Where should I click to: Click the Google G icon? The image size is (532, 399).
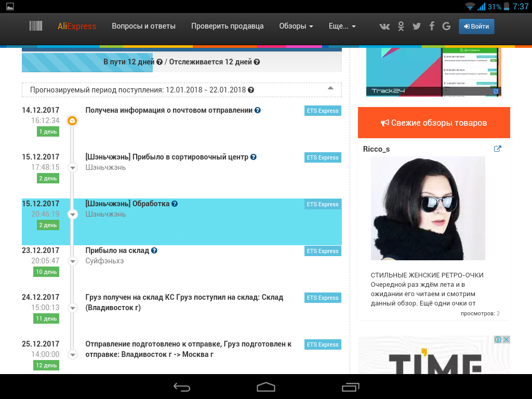click(446, 26)
